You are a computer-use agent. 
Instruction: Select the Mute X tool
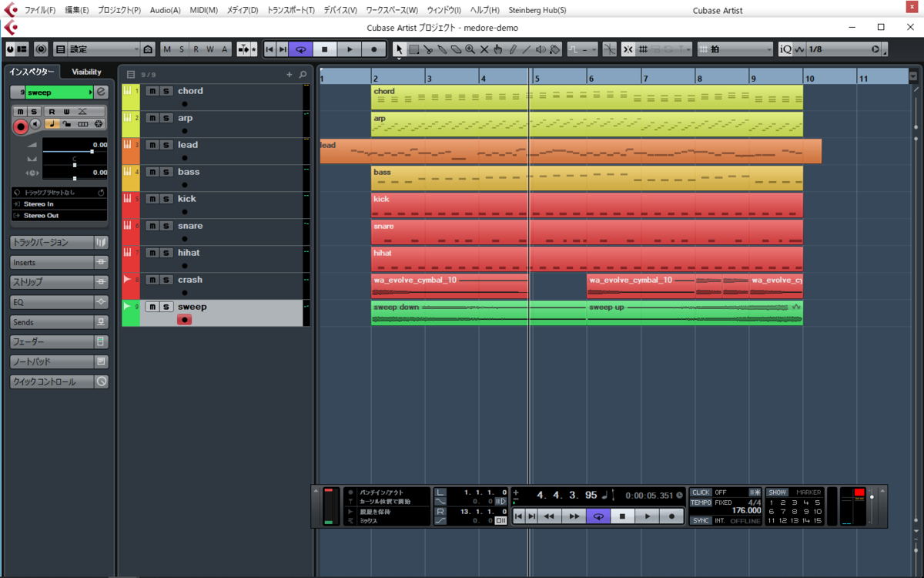[x=484, y=49]
